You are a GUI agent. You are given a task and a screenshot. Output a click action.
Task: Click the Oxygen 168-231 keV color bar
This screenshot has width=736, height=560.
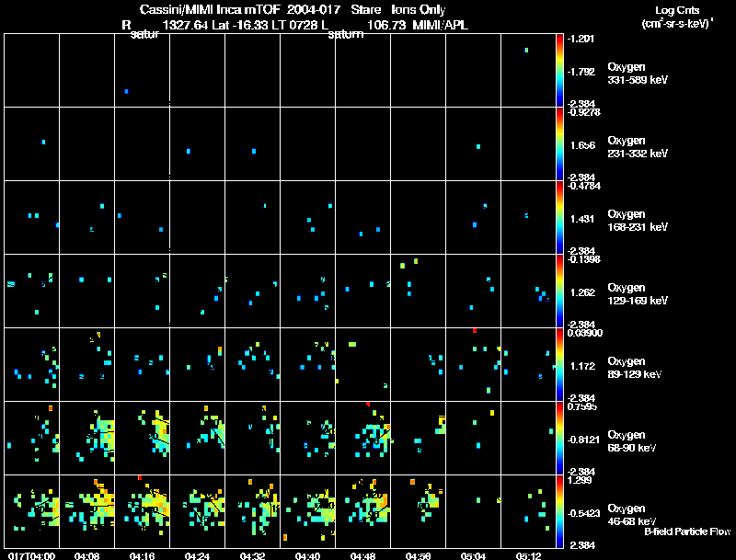[559, 218]
